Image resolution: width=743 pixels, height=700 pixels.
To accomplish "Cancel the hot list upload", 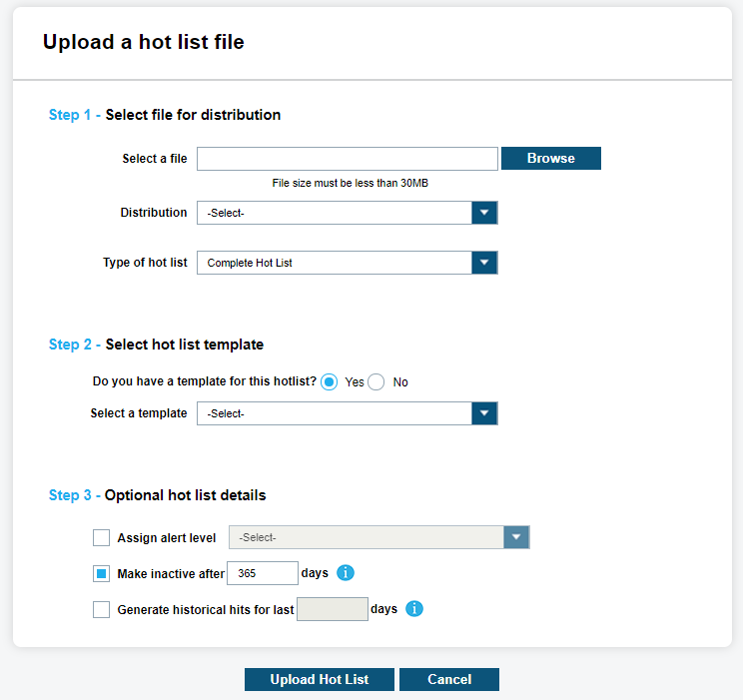I will (x=449, y=679).
